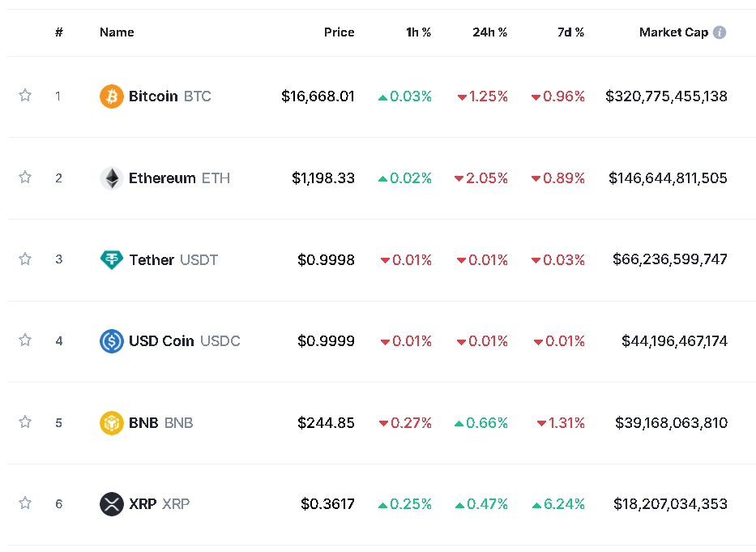Viewport: 756px width, 552px height.
Task: Click the Bitcoin coin logo icon
Action: pos(111,96)
